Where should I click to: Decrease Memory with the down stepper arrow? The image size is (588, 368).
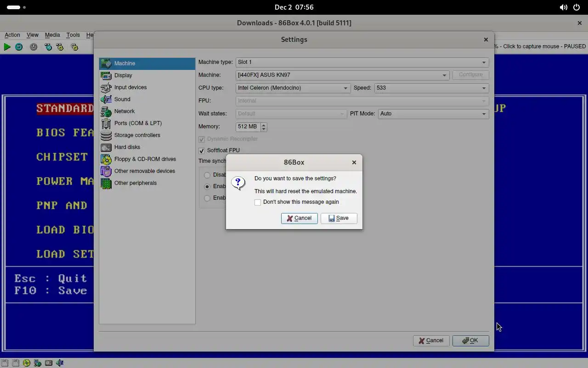point(264,129)
